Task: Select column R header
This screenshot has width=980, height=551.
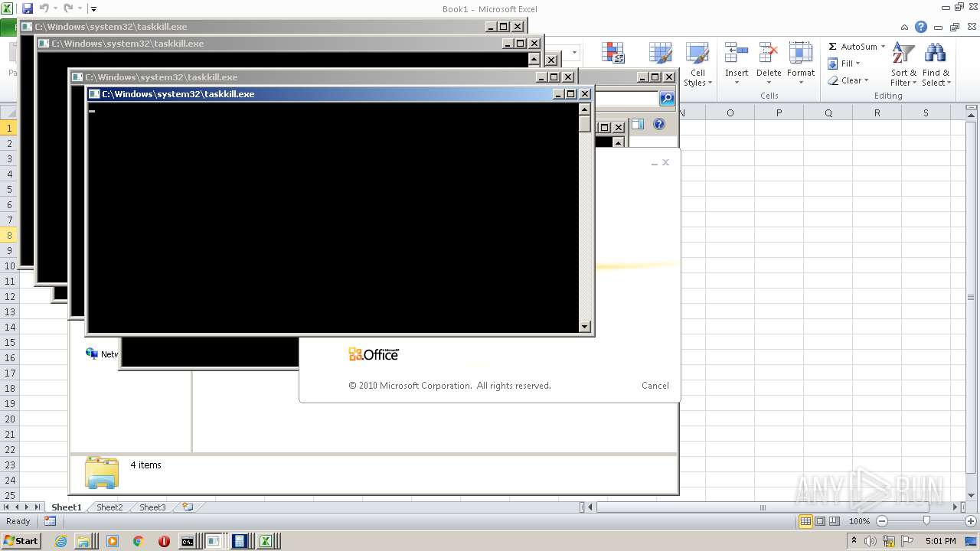Action: [x=877, y=112]
